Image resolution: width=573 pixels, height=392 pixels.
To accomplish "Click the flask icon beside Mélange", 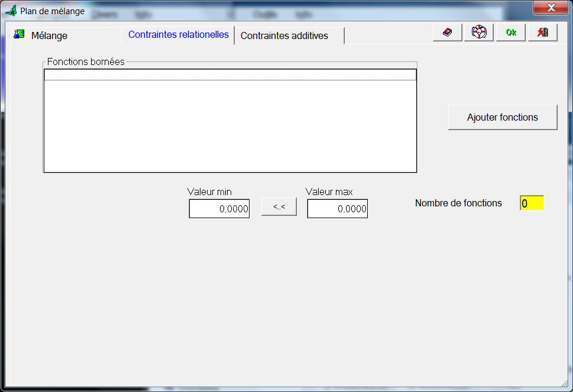I will 19,35.
